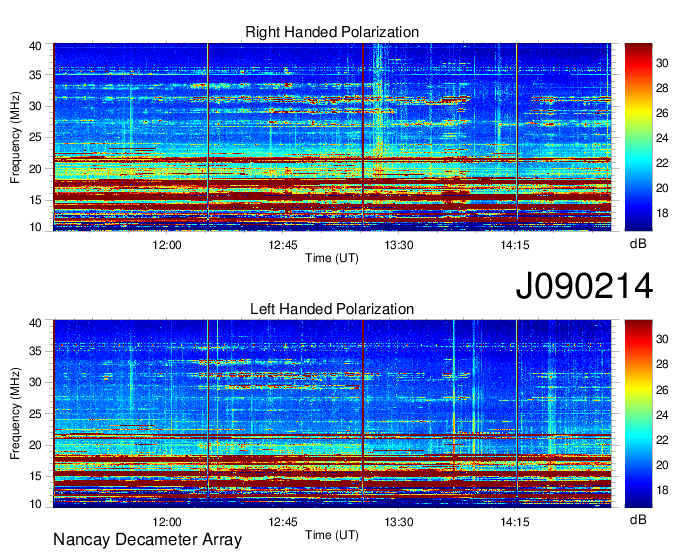
Task: Click the Left Handed Polarization spectrogram image
Action: click(332, 414)
